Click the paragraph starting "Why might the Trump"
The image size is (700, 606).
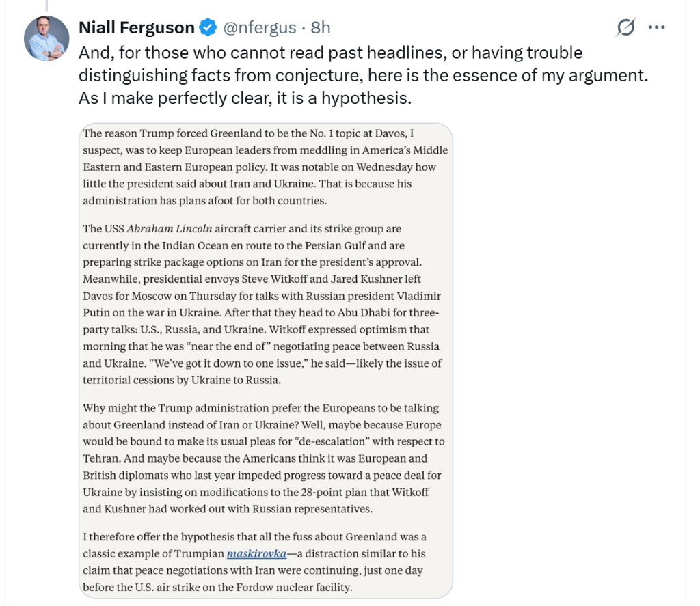[263, 458]
